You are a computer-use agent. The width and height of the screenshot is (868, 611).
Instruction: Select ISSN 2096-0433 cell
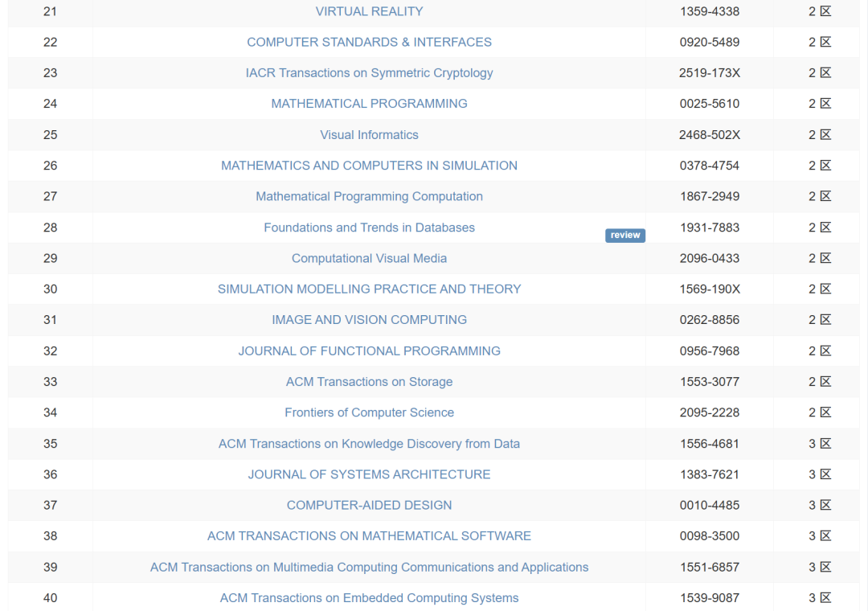point(710,258)
